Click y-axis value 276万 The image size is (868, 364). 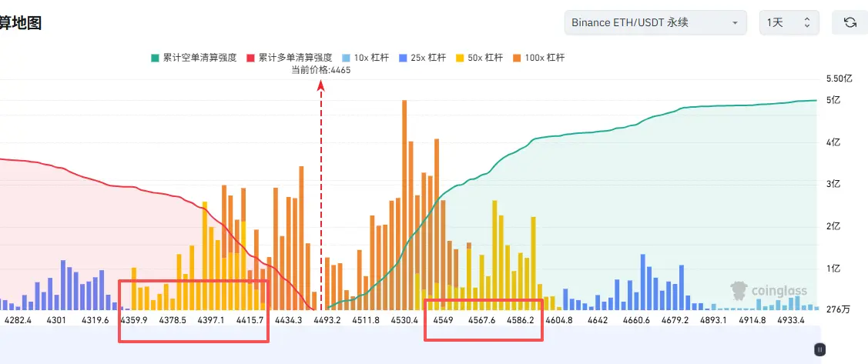click(x=837, y=310)
